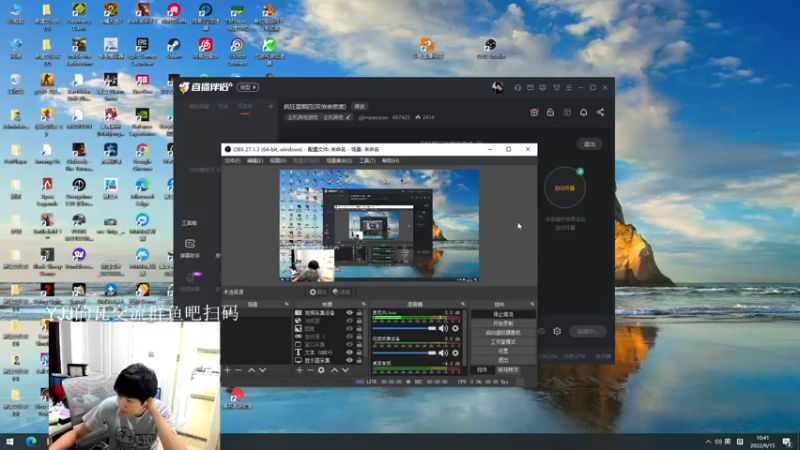Open the 场景集合(S) menu in OBS
800x450 pixels.
[339, 161]
